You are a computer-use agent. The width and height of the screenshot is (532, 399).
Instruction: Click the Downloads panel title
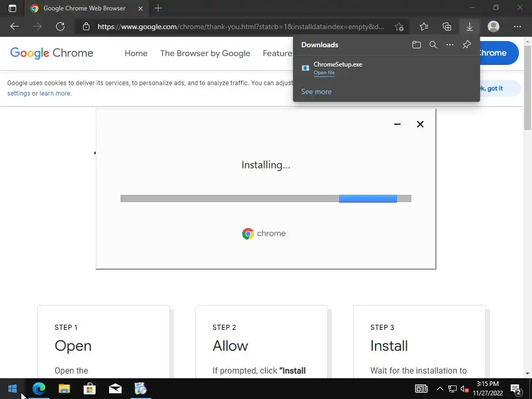320,45
